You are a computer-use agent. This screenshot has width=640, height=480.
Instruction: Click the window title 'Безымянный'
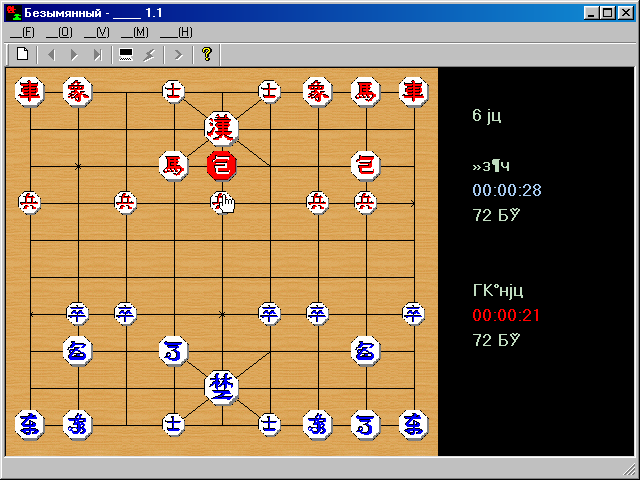[63, 13]
